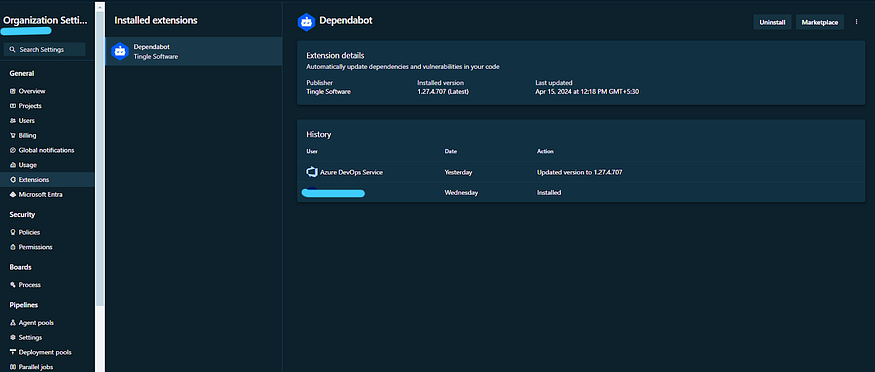The height and width of the screenshot is (372, 875).
Task: Click Parallel jobs label
Action: tap(37, 367)
